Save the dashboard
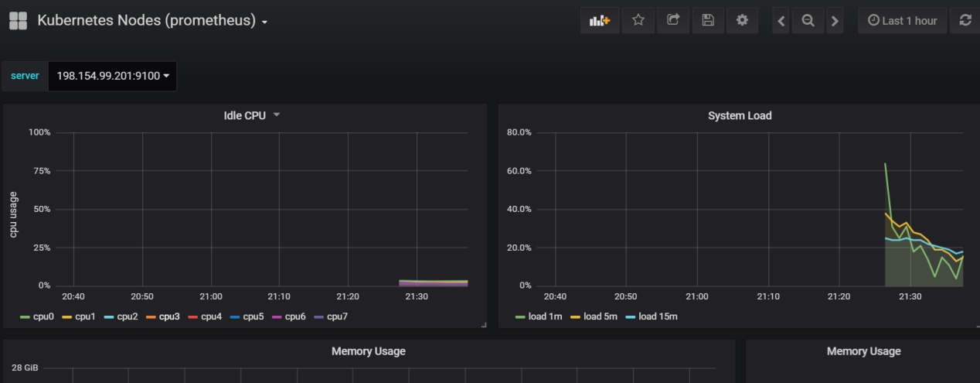980x383 pixels. click(x=708, y=21)
